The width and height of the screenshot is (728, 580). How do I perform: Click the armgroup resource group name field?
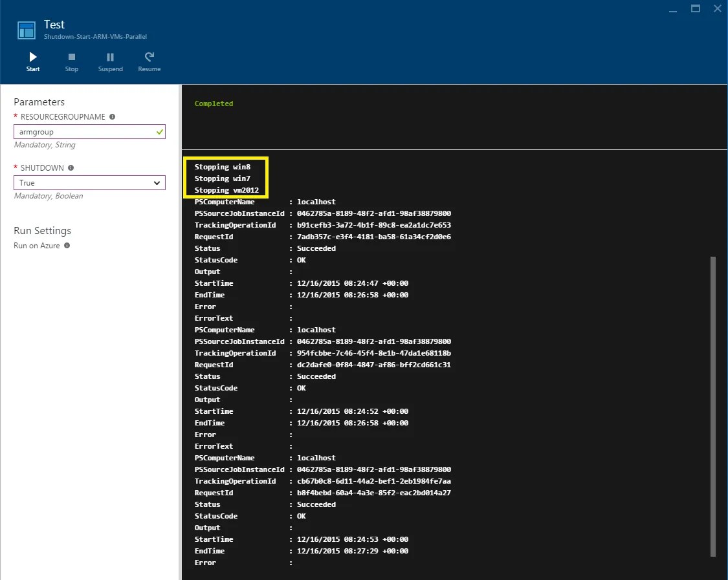tap(89, 132)
